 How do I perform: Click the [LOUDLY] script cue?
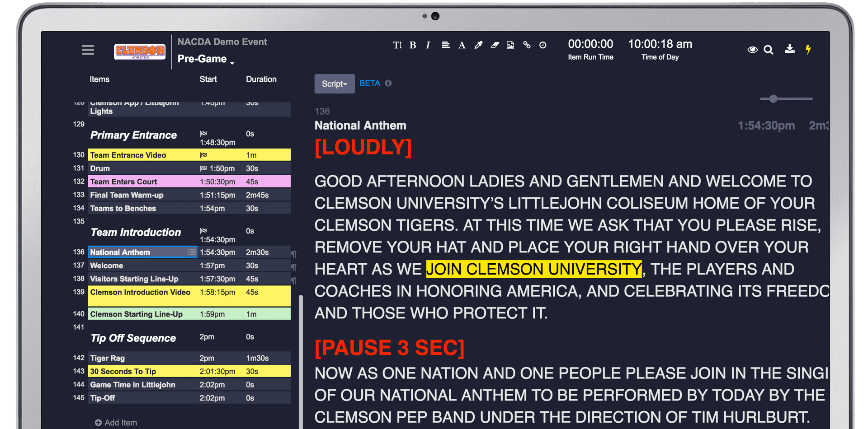363,148
